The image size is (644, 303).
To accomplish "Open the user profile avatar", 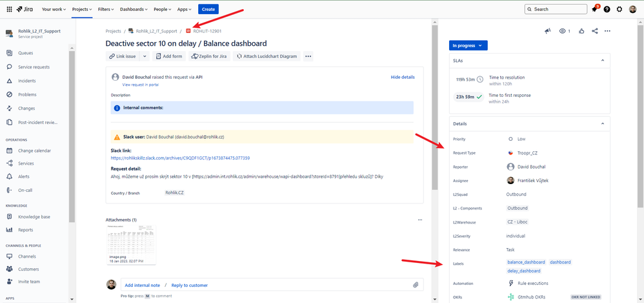I will (632, 9).
